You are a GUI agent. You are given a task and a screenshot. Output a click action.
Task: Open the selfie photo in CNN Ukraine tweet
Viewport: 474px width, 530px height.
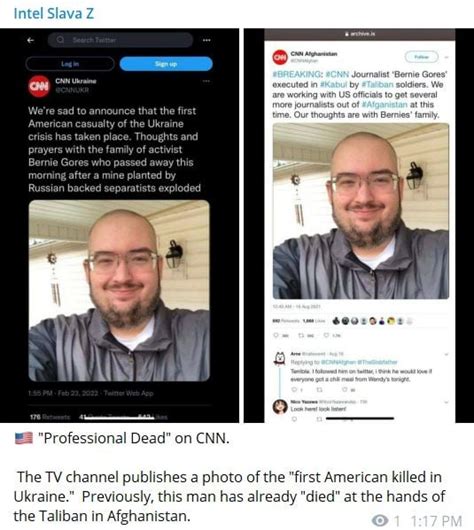pos(119,290)
